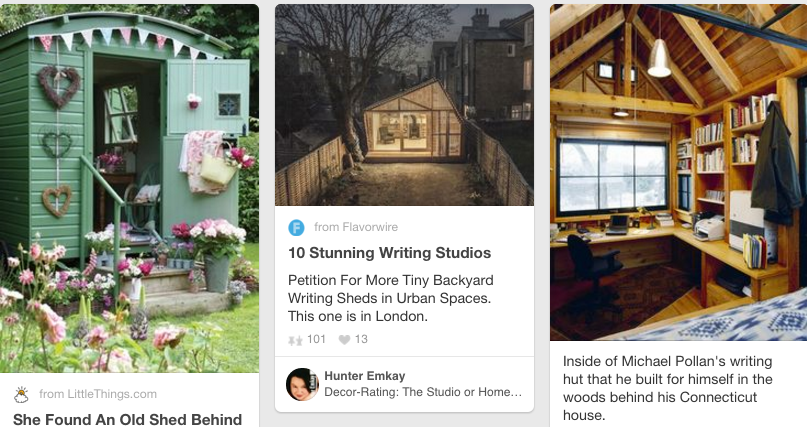Viewport: 807px width, 427px height.
Task: Click the 101 repins count
Action: pyautogui.click(x=317, y=340)
